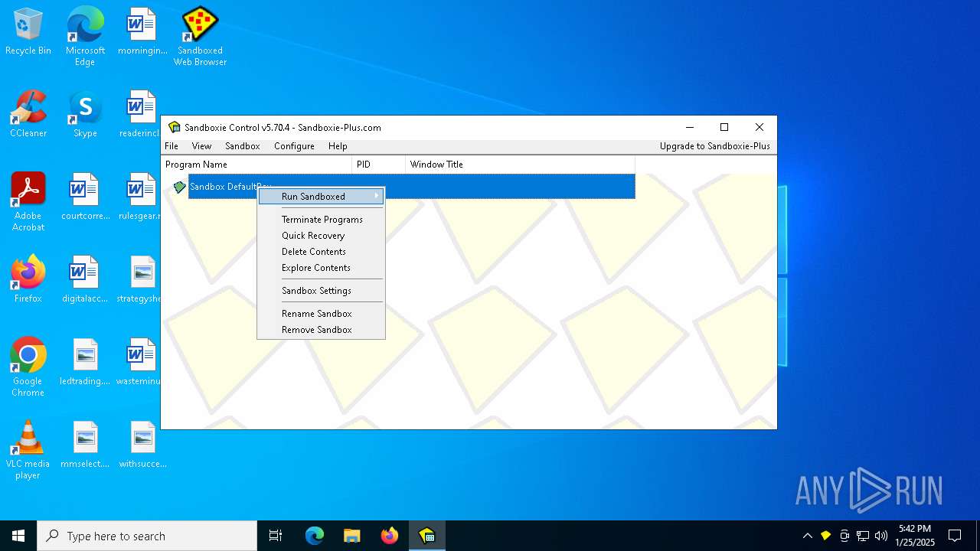The height and width of the screenshot is (551, 980).
Task: Select the Sandboxed Web Browser desktop icon
Action: click(x=200, y=36)
